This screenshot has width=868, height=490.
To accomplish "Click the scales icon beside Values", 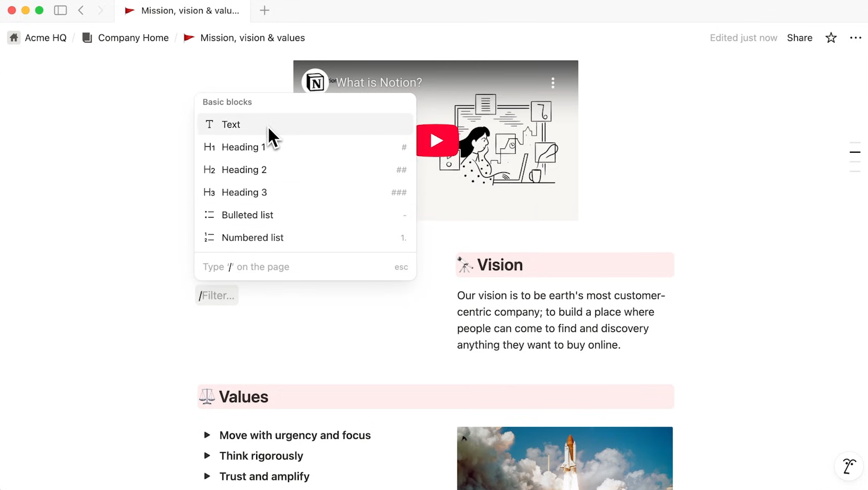I will (x=207, y=397).
